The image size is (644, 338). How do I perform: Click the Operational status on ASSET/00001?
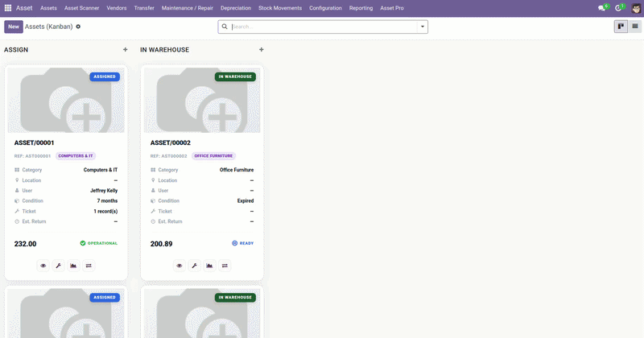coord(99,243)
